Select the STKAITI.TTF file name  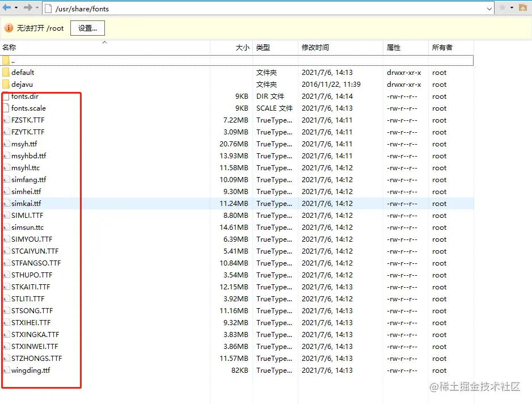pos(31,287)
